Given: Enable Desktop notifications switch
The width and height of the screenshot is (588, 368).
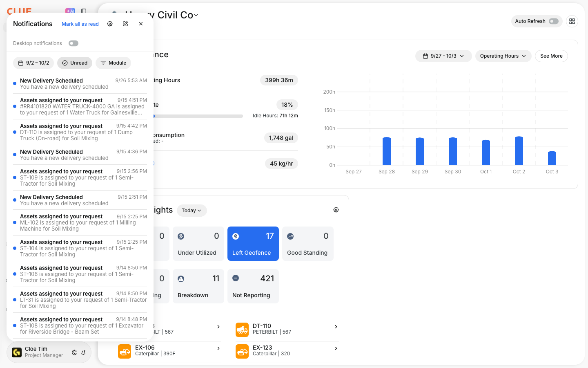Looking at the screenshot, I should coord(73,43).
